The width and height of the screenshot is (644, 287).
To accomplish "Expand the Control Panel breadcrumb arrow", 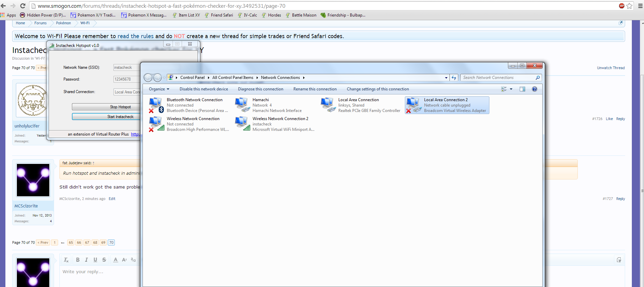I will click(208, 78).
